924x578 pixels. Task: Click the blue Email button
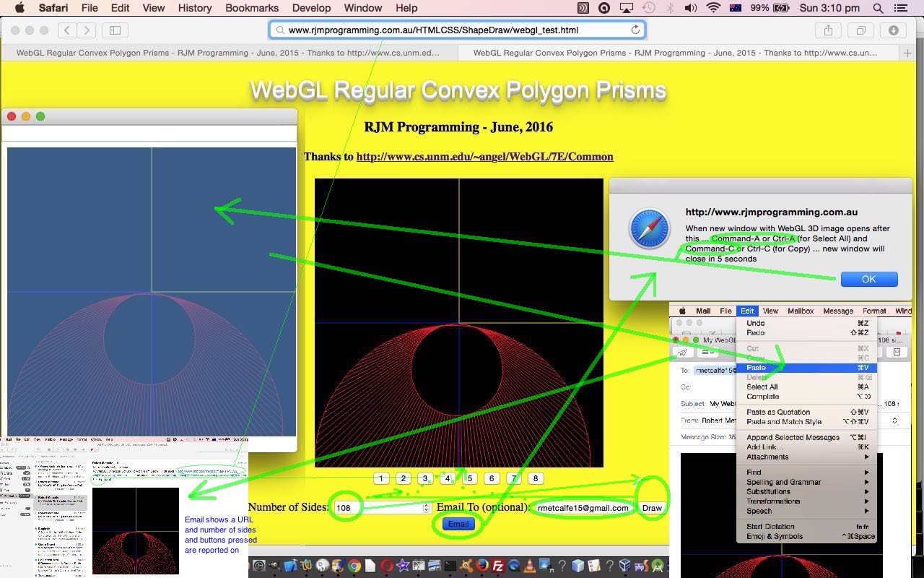[458, 525]
